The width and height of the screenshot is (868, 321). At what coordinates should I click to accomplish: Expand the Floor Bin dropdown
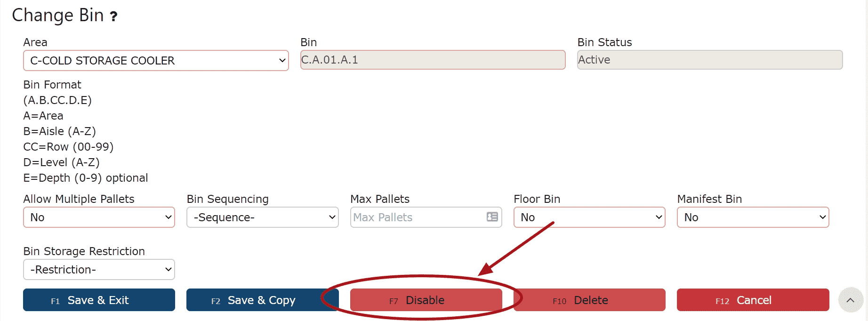(x=589, y=217)
